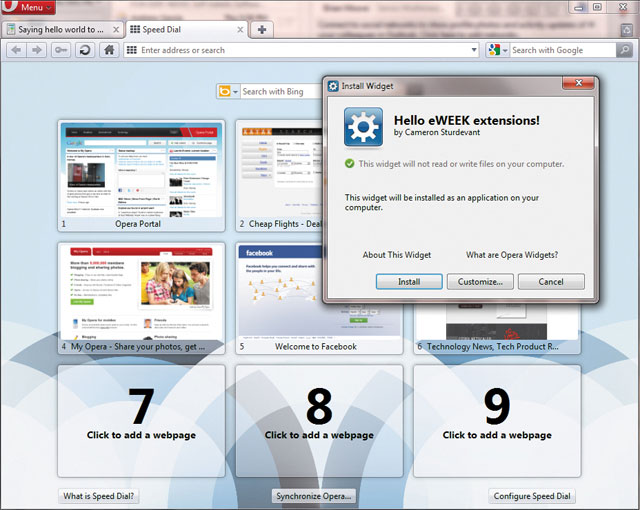Add a webpage to speed dial slot 8
The height and width of the screenshot is (510, 640).
click(x=319, y=421)
